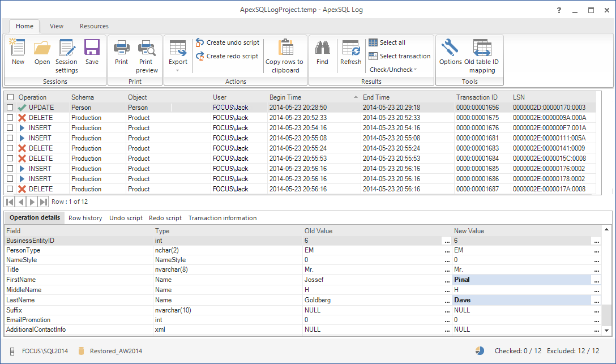Expand FirstName new value Pinal ellipsis
Image resolution: width=616 pixels, height=364 pixels.
(x=596, y=280)
